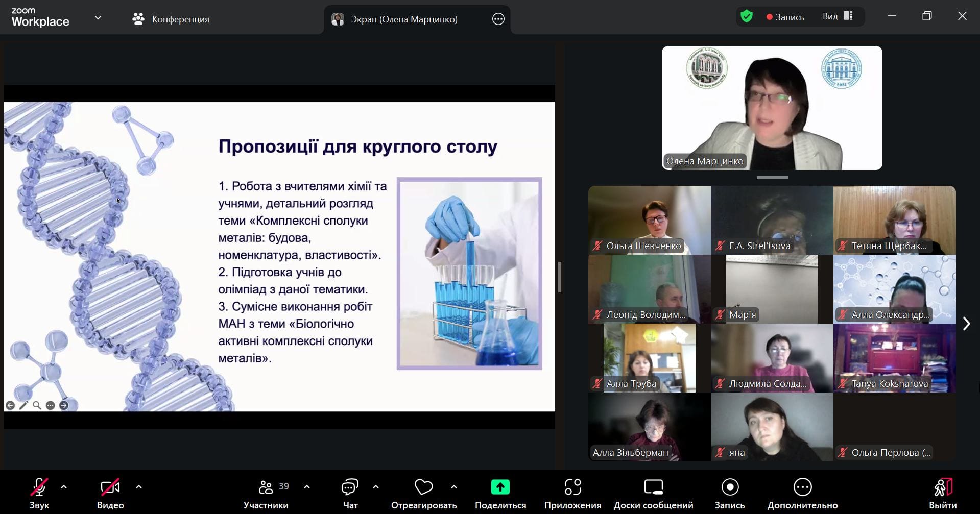Open the More options ellipsis in the toolbar

(x=802, y=488)
